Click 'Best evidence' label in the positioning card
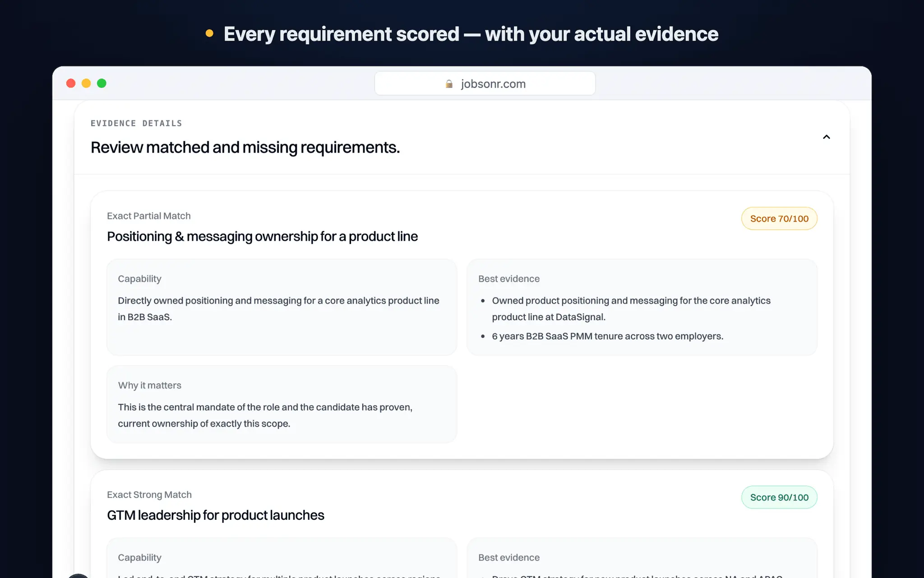This screenshot has height=578, width=924. (x=509, y=279)
